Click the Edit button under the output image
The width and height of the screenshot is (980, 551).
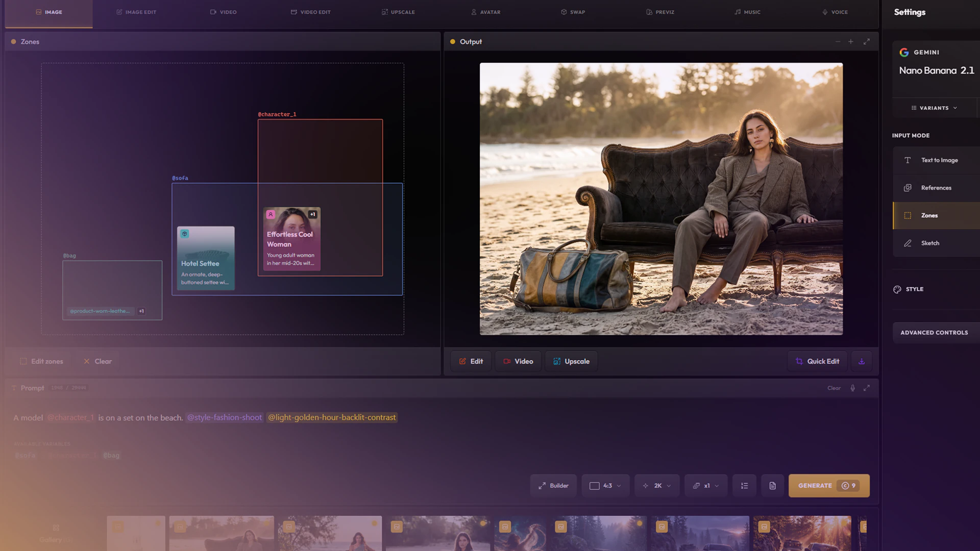[471, 361]
